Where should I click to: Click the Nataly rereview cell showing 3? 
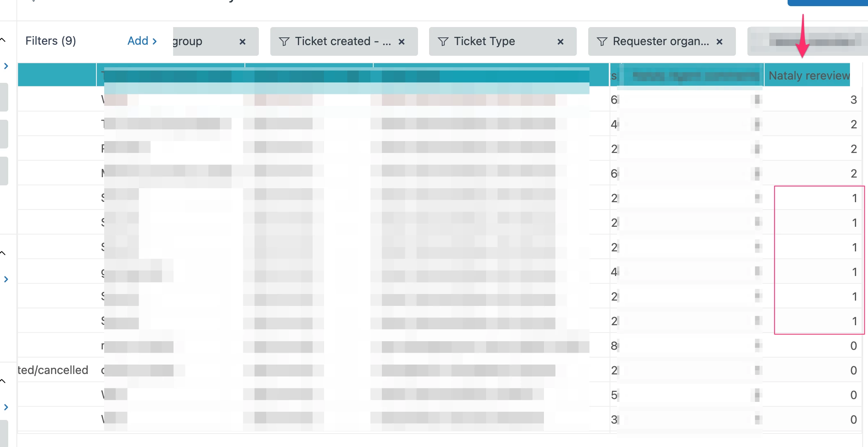[853, 100]
